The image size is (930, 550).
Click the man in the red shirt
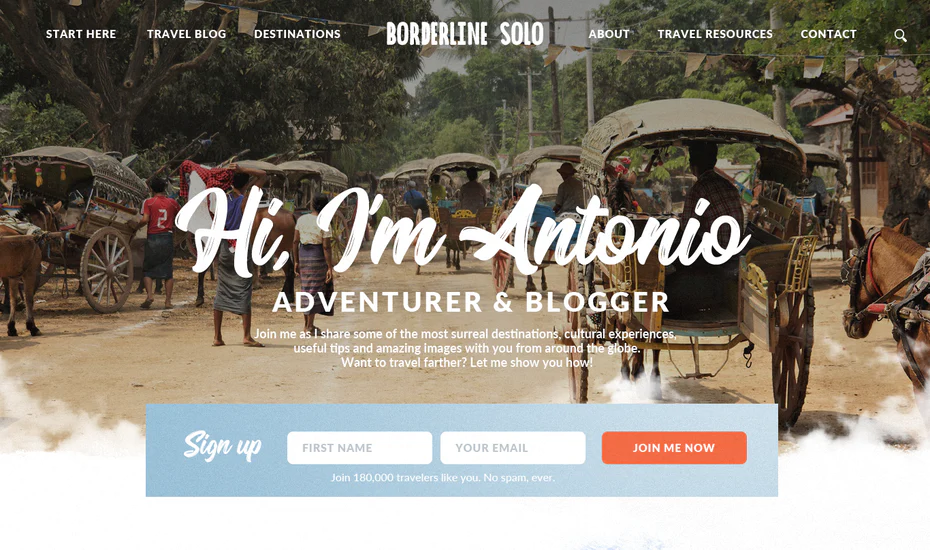coord(159,243)
